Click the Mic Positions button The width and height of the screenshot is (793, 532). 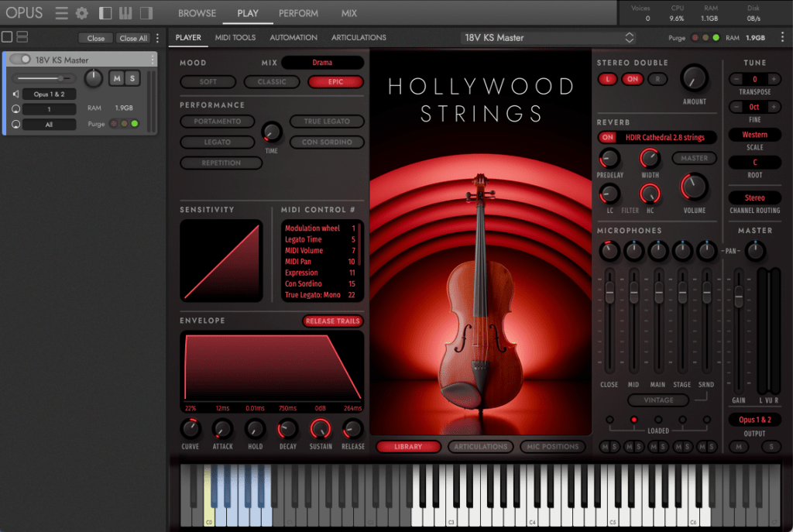552,447
